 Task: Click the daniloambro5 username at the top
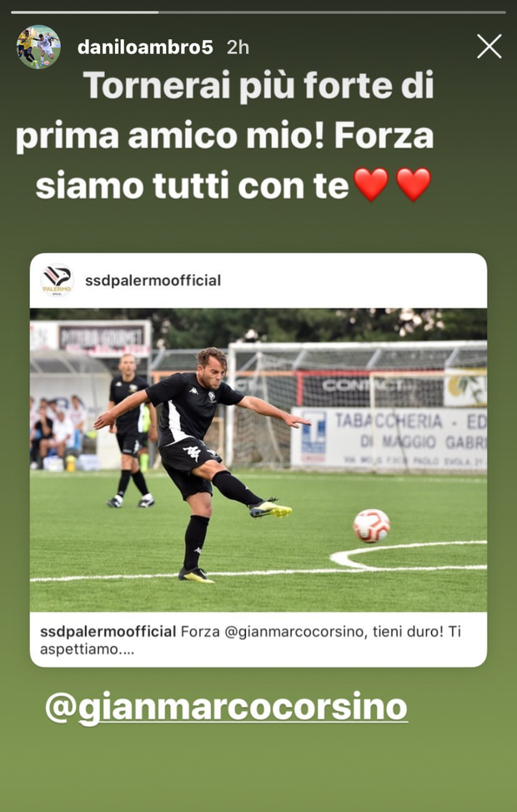click(145, 48)
